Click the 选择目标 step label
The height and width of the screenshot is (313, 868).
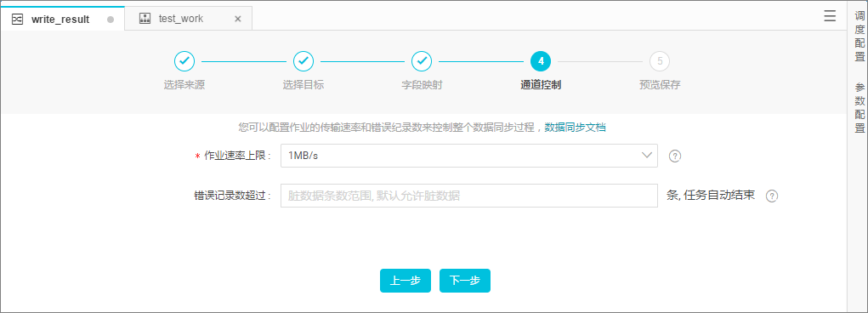coord(304,85)
